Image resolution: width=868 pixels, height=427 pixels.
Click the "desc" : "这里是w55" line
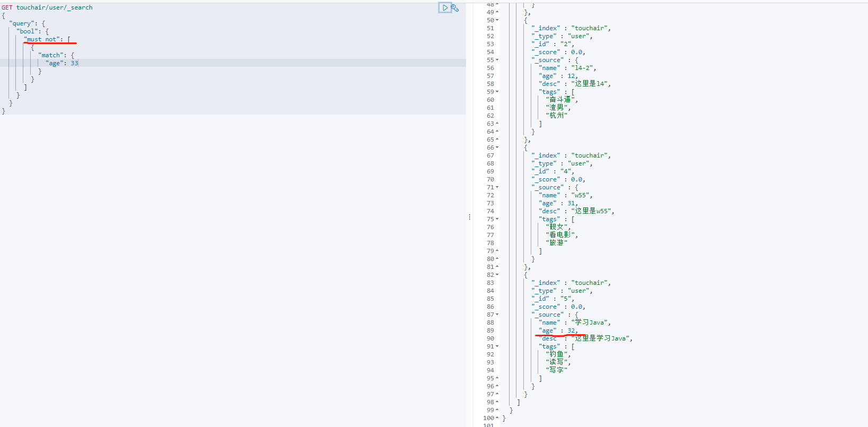coord(576,211)
